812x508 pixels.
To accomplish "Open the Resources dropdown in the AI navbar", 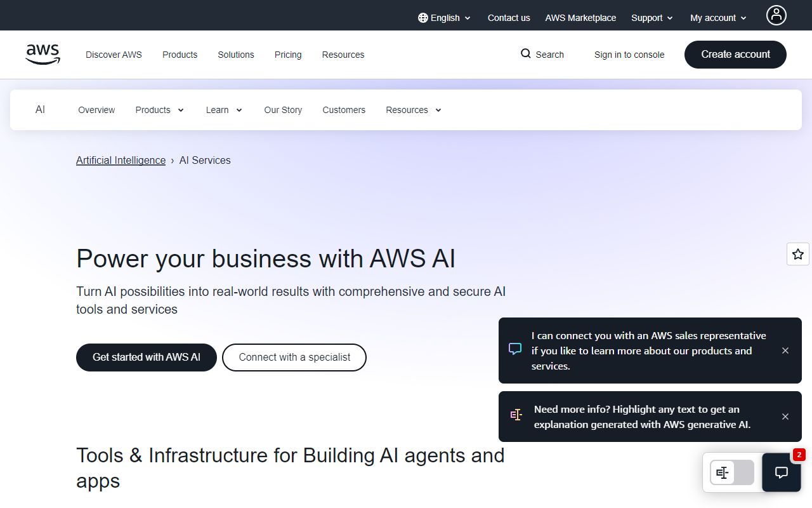I will (412, 110).
